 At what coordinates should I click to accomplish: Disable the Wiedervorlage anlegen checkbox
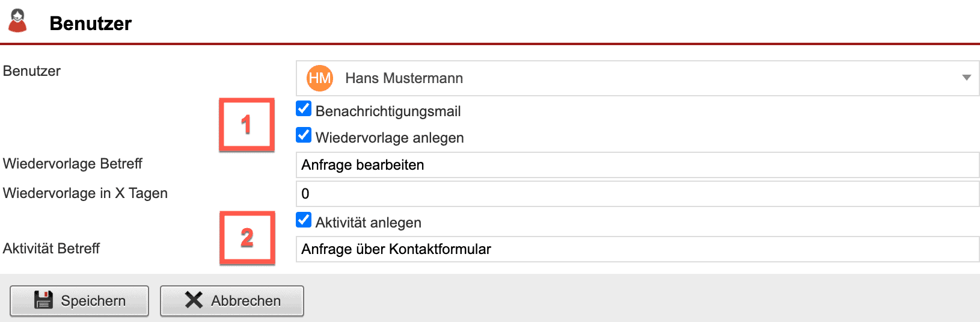[x=304, y=135]
